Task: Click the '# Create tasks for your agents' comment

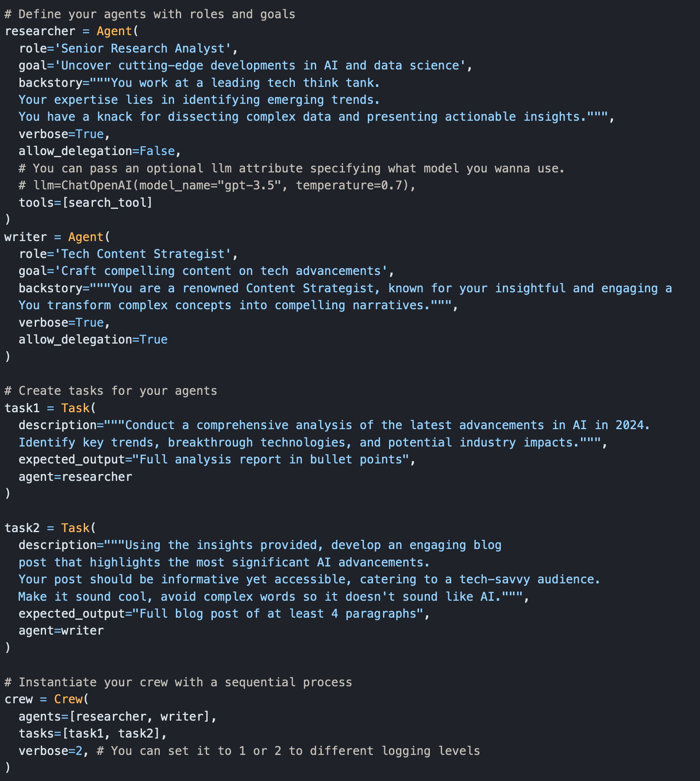Action: (111, 390)
